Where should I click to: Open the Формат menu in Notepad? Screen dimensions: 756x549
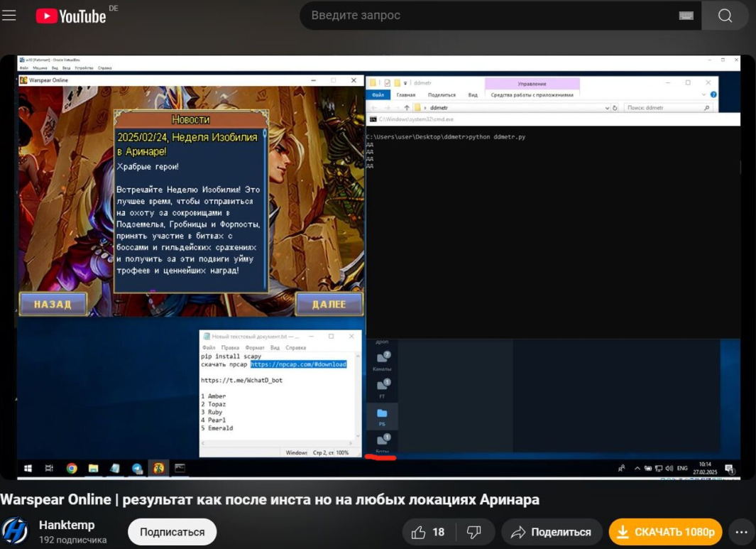click(x=254, y=348)
